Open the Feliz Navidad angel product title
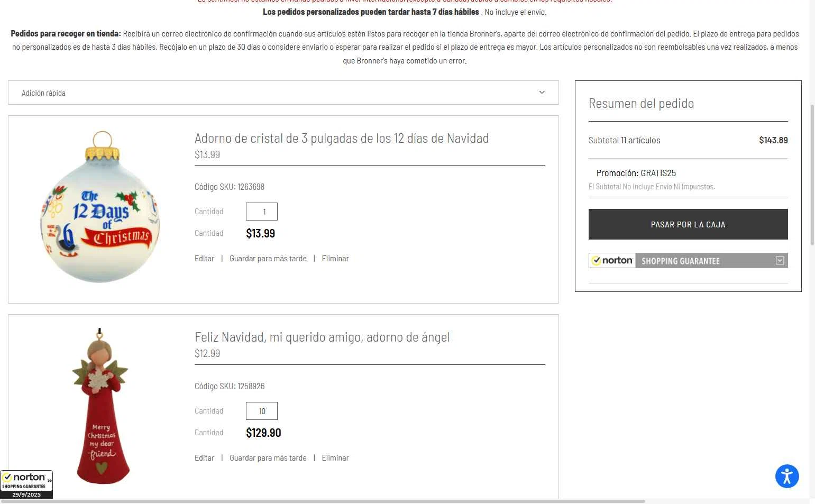 [x=322, y=337]
